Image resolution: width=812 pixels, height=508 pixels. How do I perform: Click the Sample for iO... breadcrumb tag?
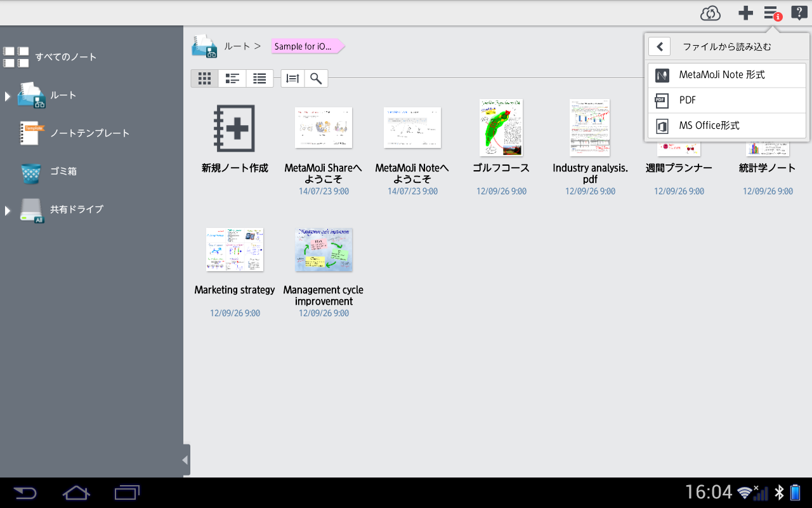pos(308,46)
